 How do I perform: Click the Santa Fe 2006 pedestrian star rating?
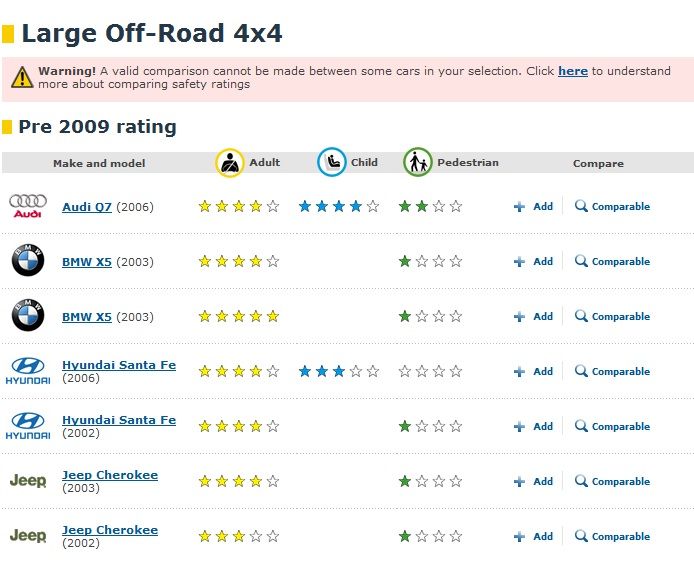pyautogui.click(x=430, y=371)
